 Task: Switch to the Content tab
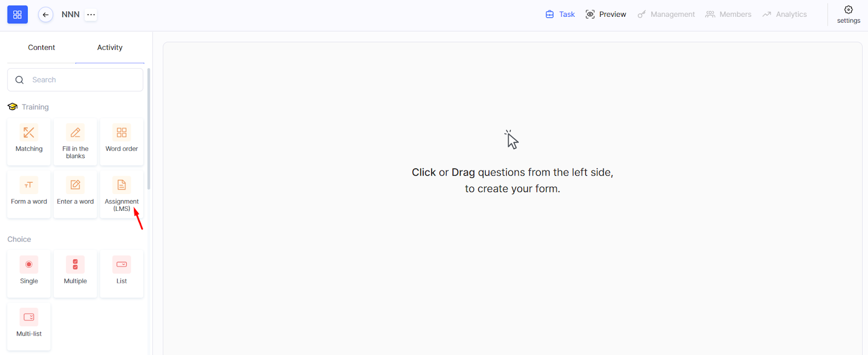point(41,48)
